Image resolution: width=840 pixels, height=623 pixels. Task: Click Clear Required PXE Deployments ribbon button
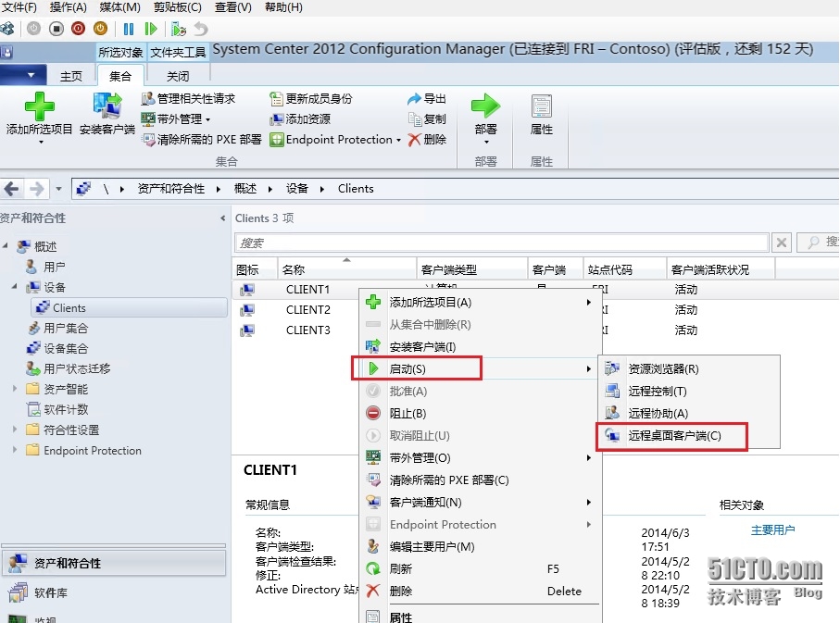tap(201, 140)
